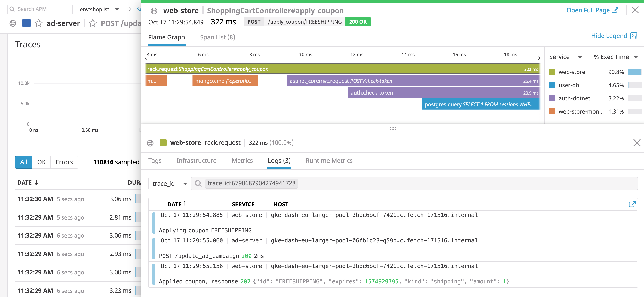Show only OK traces

click(41, 162)
